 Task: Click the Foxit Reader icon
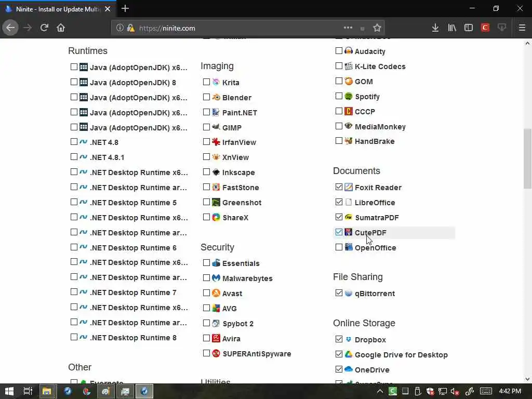click(x=349, y=187)
